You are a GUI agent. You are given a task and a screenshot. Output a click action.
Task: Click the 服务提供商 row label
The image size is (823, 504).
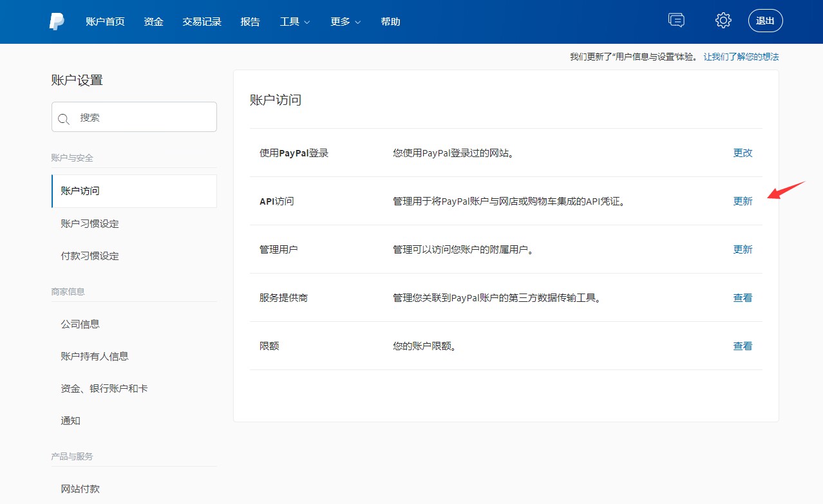click(x=283, y=297)
